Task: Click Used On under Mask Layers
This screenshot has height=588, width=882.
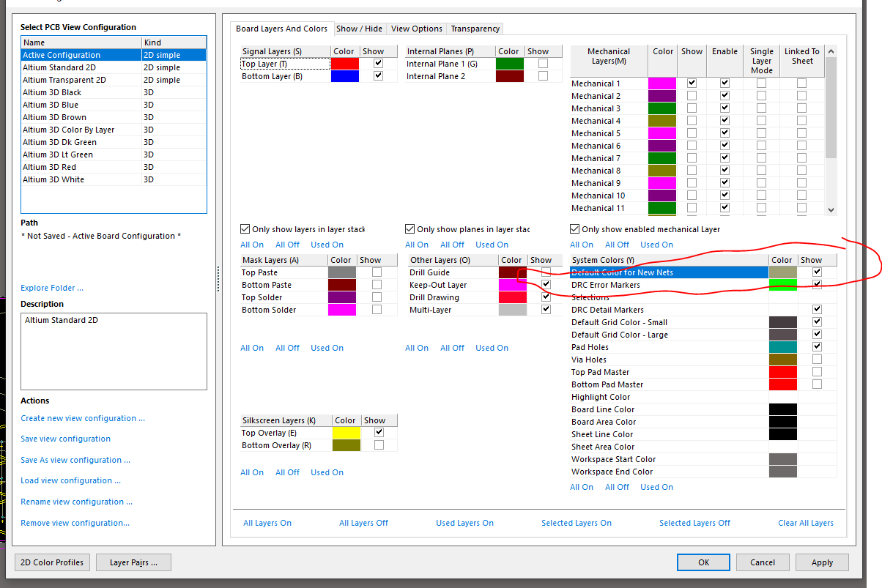Action: [x=327, y=348]
